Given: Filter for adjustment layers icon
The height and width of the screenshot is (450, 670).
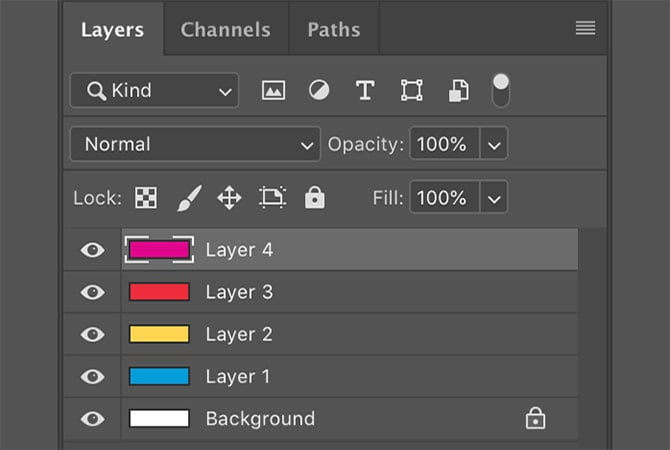Looking at the screenshot, I should click(x=319, y=91).
